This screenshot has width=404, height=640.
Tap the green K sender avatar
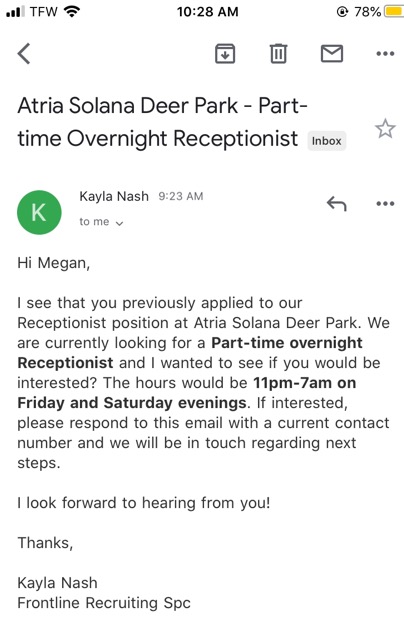tap(39, 212)
